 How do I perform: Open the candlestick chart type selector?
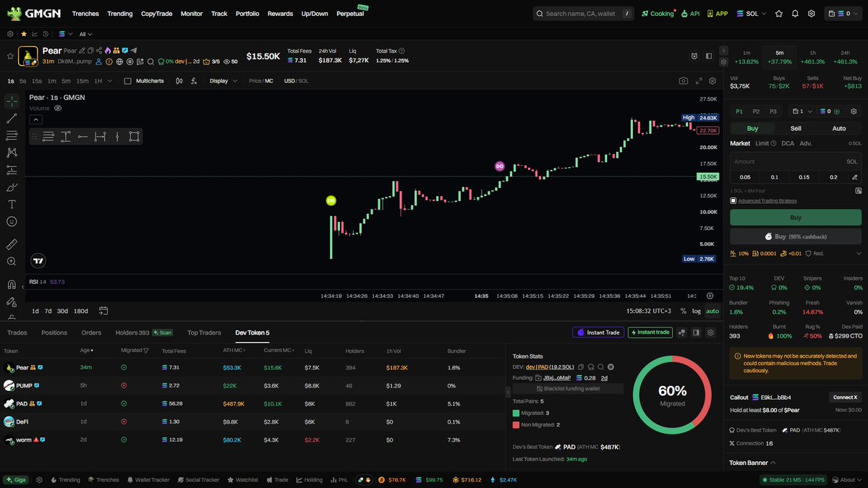tap(179, 81)
